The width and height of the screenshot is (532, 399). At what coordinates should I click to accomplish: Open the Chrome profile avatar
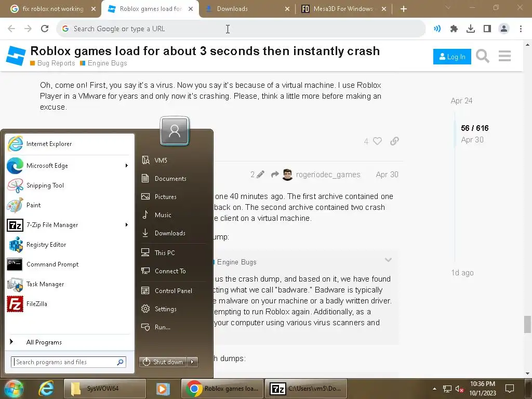point(504,29)
